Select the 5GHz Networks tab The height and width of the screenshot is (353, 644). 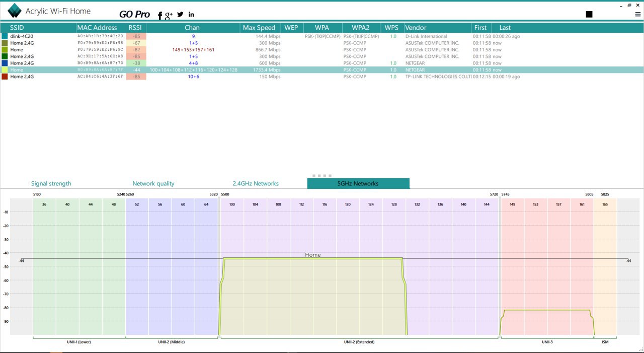358,184
